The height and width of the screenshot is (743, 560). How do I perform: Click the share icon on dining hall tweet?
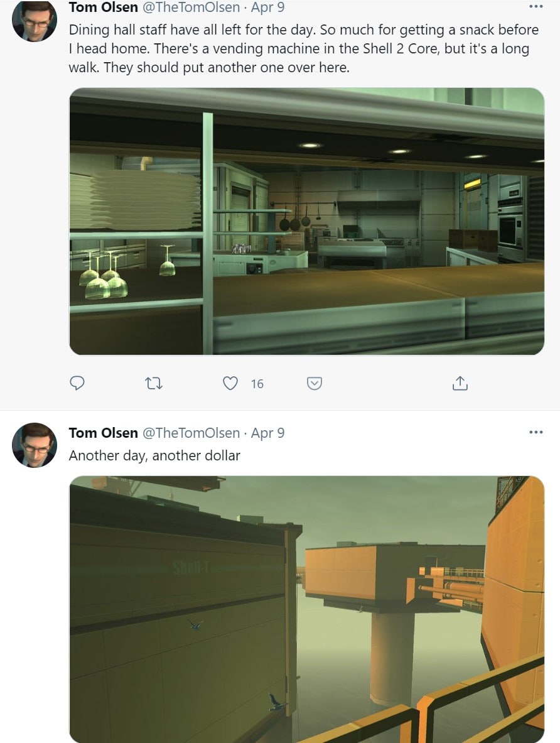pos(460,383)
